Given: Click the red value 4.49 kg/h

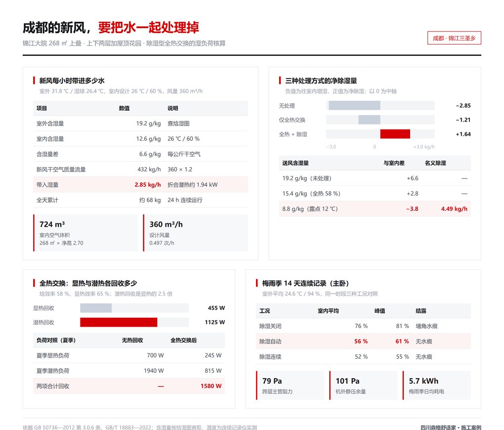Looking at the screenshot, I should click(454, 209).
